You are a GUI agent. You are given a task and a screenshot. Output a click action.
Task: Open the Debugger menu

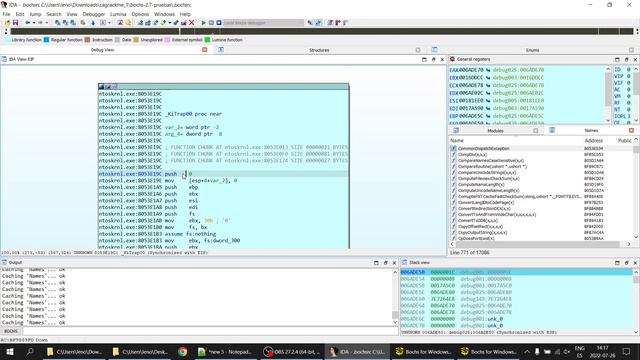tap(94, 14)
